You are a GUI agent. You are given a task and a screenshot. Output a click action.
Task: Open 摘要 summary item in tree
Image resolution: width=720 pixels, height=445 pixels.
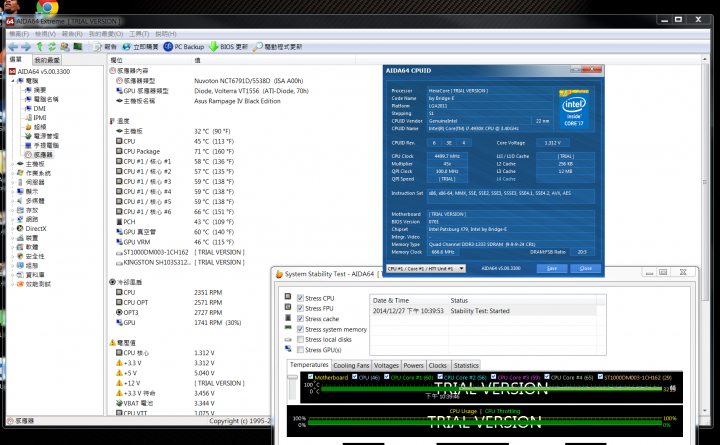[40, 90]
